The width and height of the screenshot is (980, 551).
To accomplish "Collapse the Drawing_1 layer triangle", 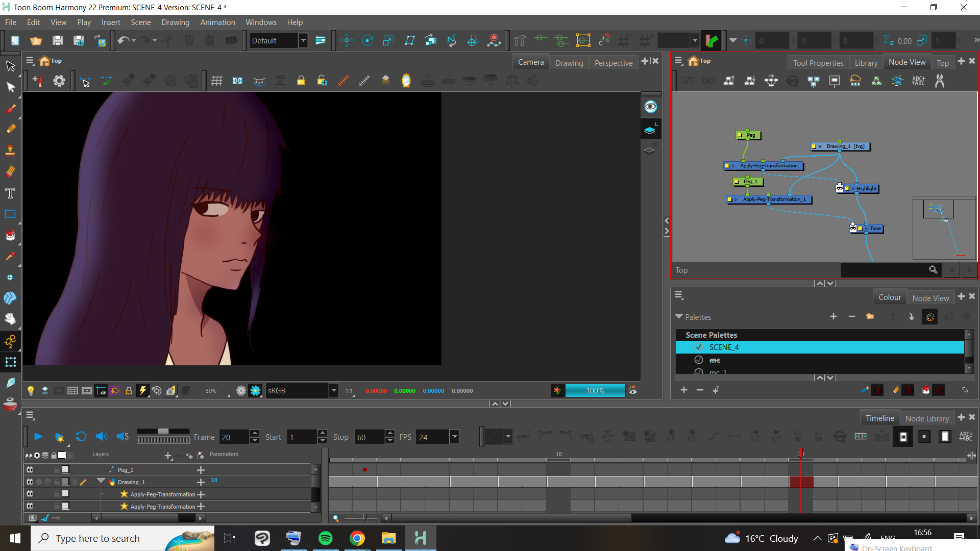I will point(101,481).
